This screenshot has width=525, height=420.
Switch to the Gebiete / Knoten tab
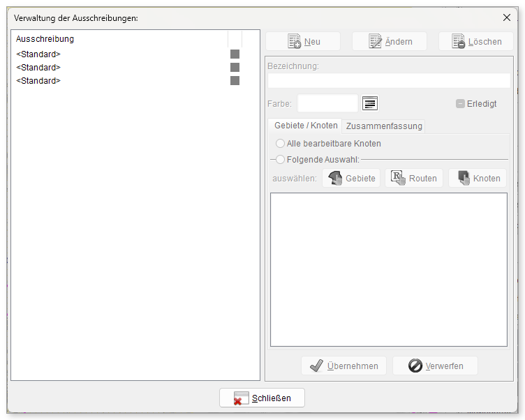pyautogui.click(x=306, y=126)
